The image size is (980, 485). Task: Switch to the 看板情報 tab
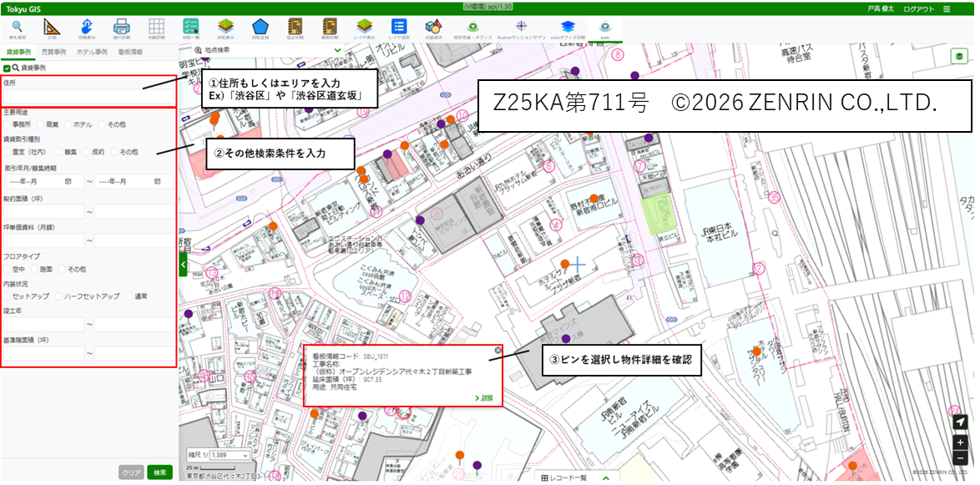click(x=130, y=52)
